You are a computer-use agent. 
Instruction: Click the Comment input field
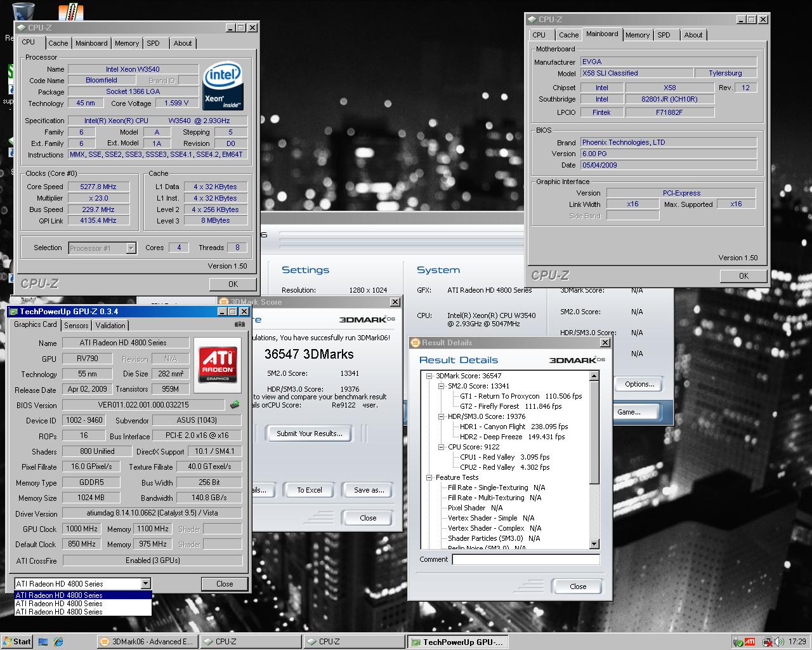coord(525,559)
